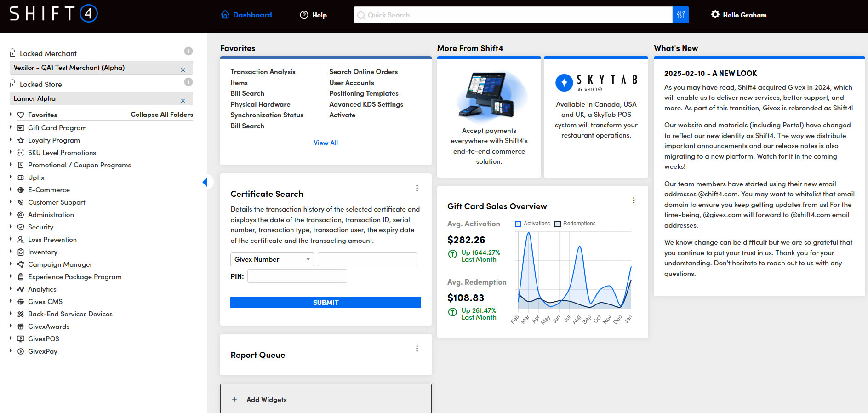Image resolution: width=868 pixels, height=413 pixels.
Task: Open Search Online Orders favorite
Action: pyautogui.click(x=364, y=72)
